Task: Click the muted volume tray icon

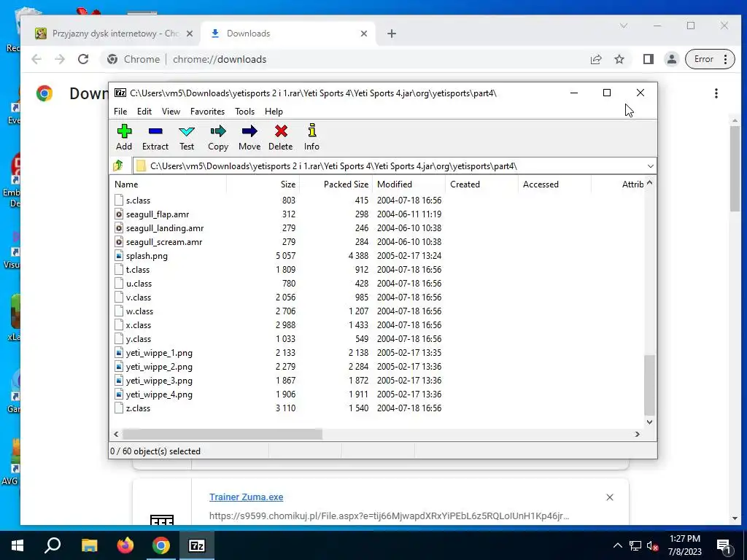Action: (x=652, y=545)
